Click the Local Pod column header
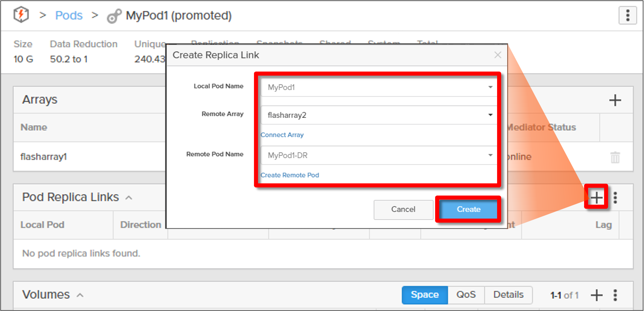The image size is (644, 311). 42,225
